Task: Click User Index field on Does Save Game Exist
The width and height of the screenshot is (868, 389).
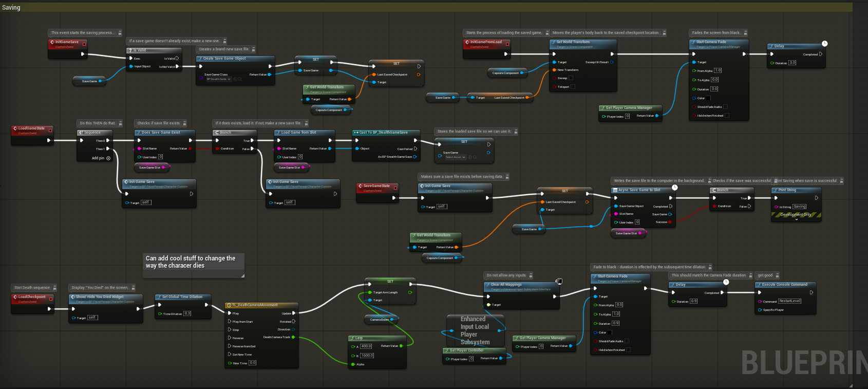Action: point(160,157)
